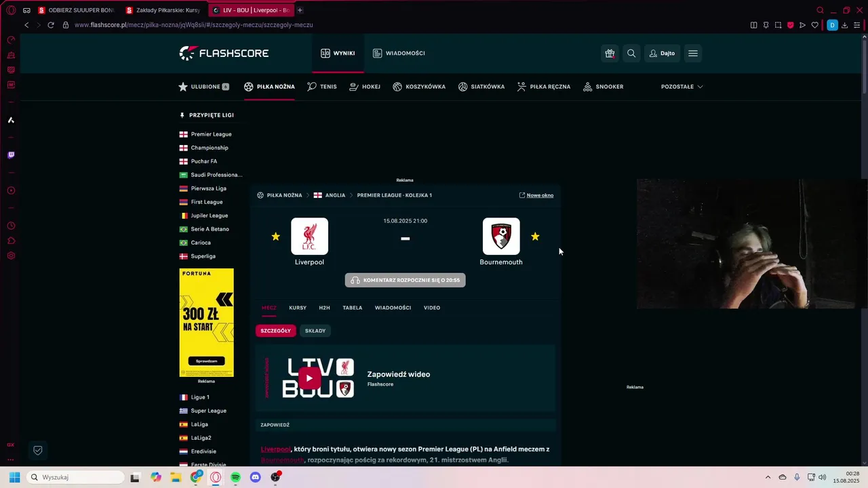868x488 pixels.
Task: Open Easy Setup sliders icon
Action: (x=857, y=25)
